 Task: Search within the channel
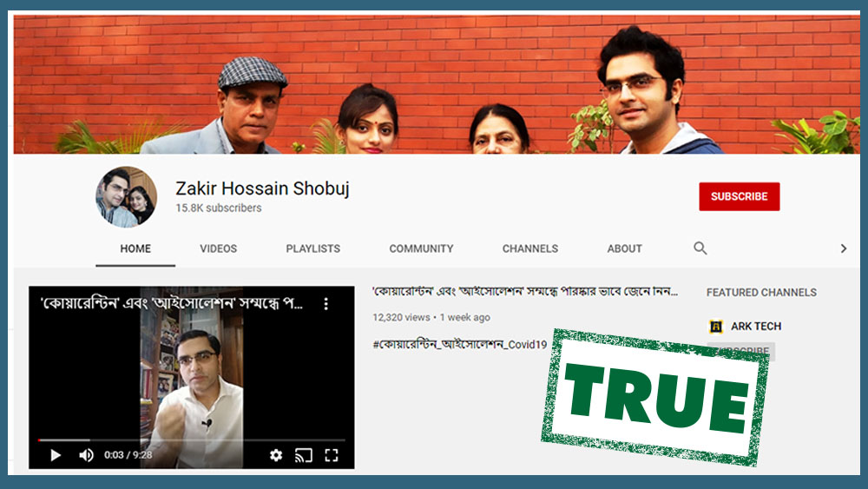click(700, 248)
